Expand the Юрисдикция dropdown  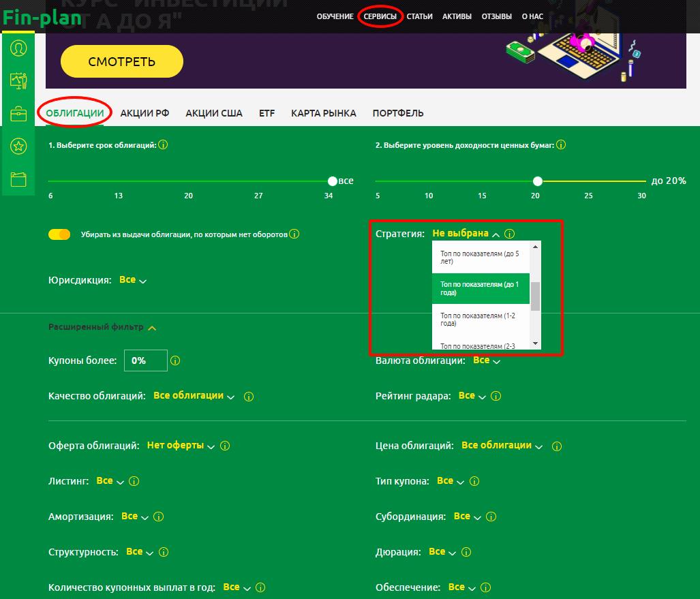click(133, 280)
